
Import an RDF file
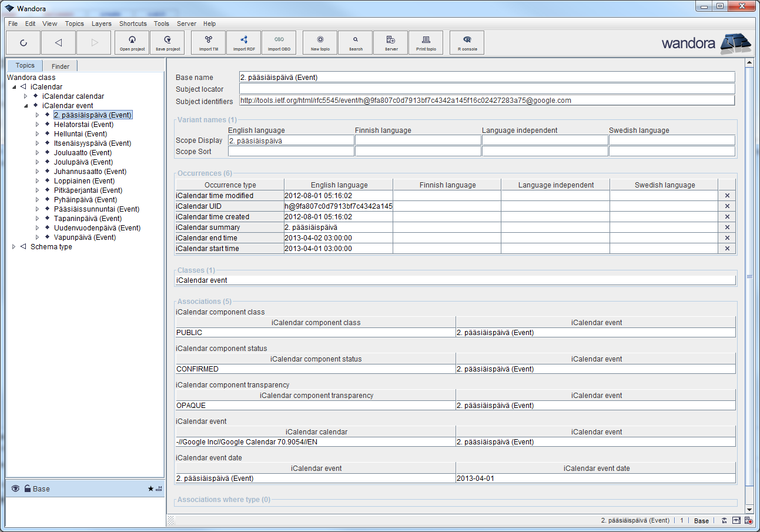coord(243,42)
